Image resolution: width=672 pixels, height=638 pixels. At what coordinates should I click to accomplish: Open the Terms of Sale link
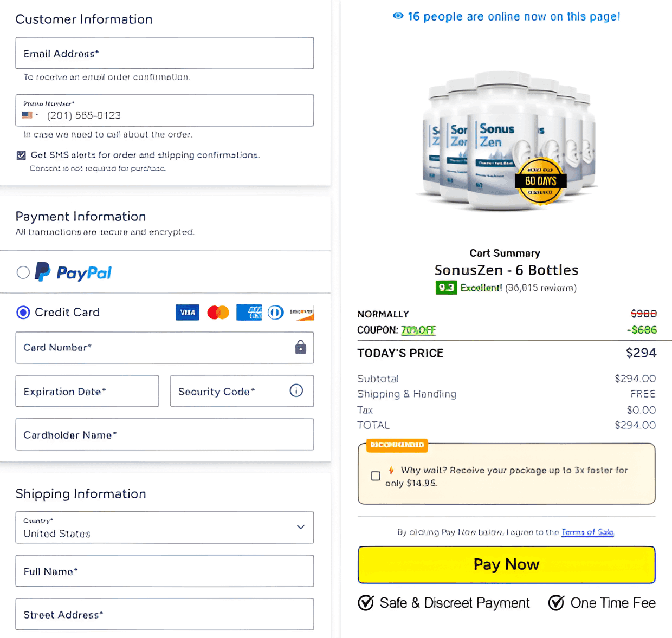click(587, 532)
